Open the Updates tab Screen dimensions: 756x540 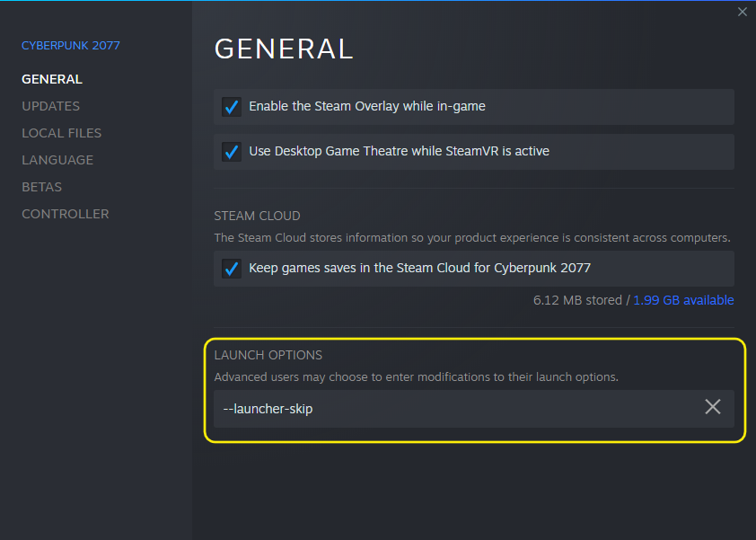click(50, 106)
